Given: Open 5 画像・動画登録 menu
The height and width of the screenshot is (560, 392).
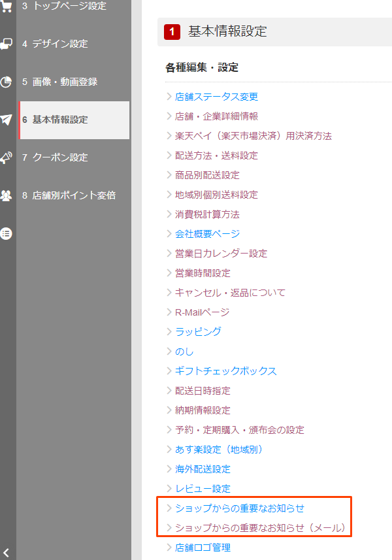Looking at the screenshot, I should coord(59,82).
